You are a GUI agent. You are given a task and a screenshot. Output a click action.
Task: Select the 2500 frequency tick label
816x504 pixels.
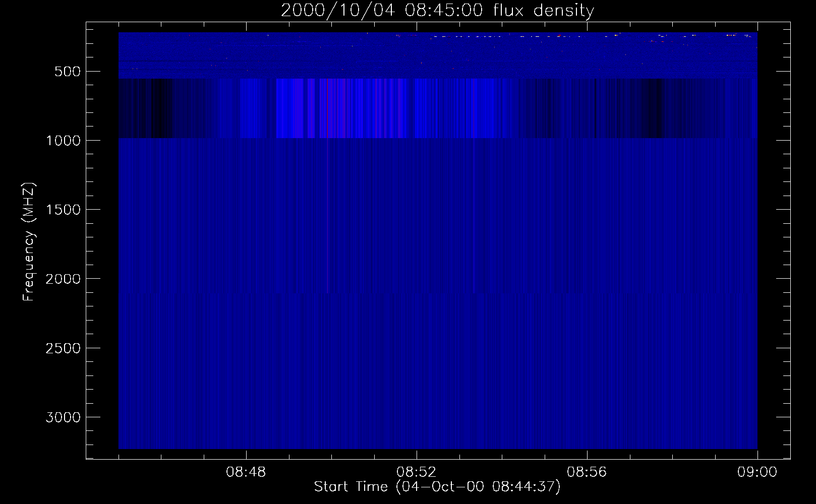pyautogui.click(x=63, y=348)
